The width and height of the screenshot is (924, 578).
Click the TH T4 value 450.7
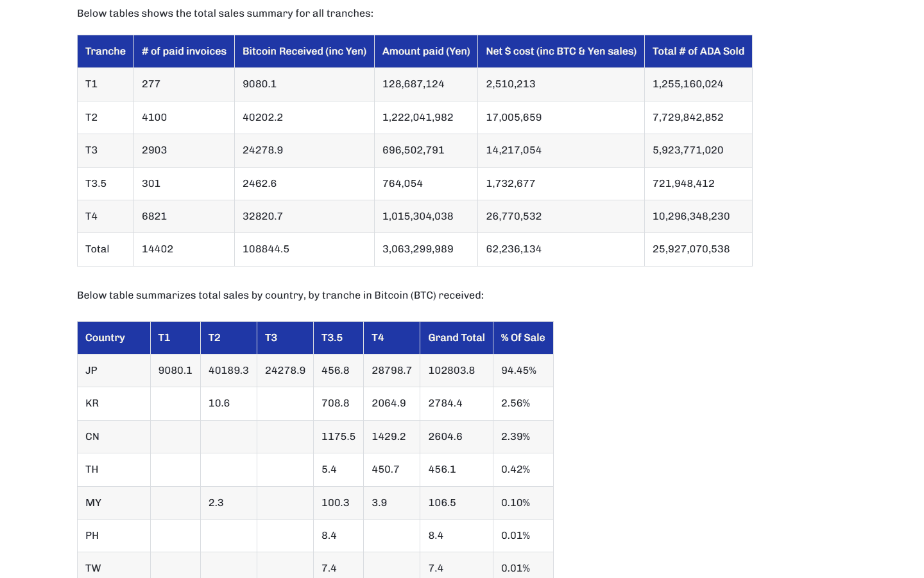385,469
